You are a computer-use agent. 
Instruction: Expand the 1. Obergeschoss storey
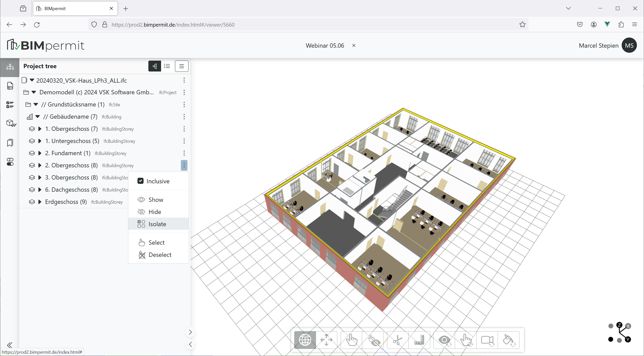(x=40, y=129)
